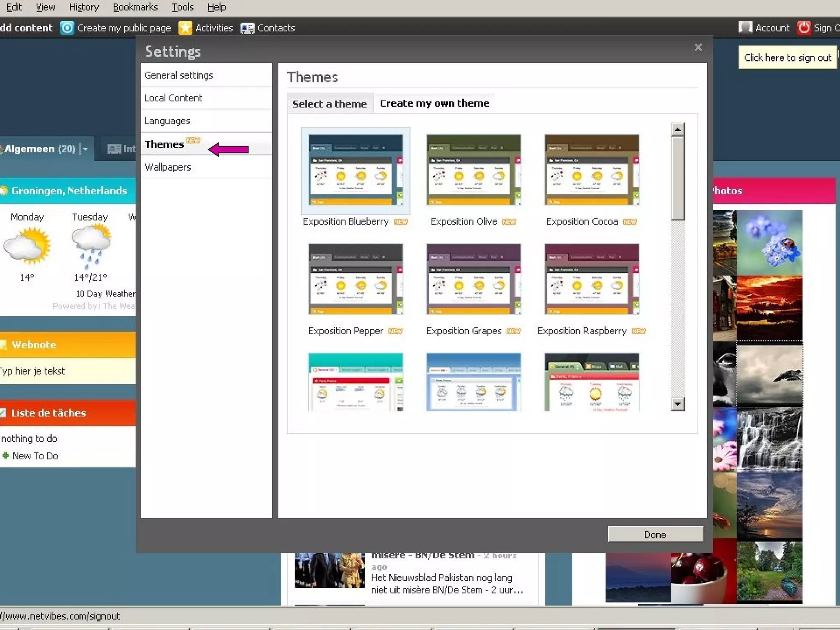
Task: Click the Webnote widget icon
Action: tap(3, 345)
